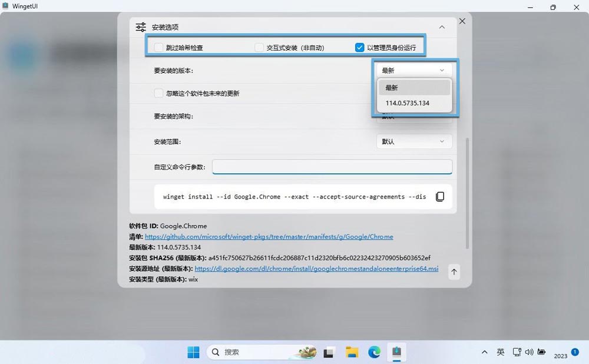Click the Google.Chrome package ID text

[183, 226]
